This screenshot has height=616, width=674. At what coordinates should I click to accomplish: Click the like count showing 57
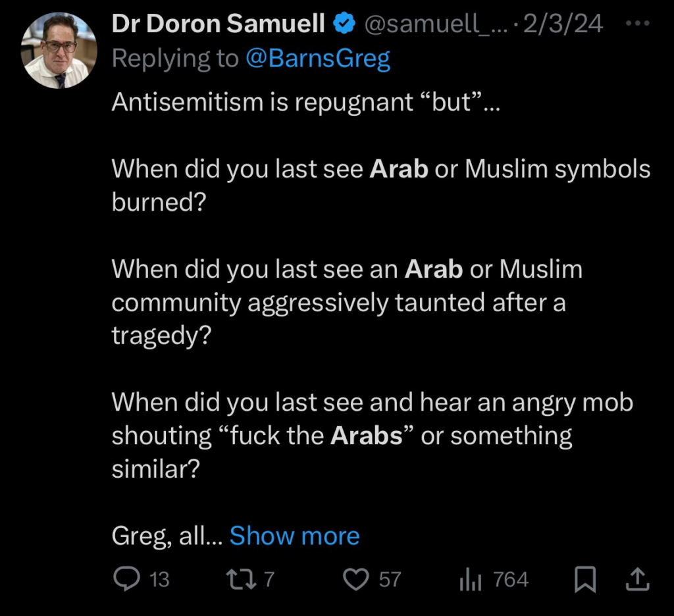pyautogui.click(x=388, y=579)
